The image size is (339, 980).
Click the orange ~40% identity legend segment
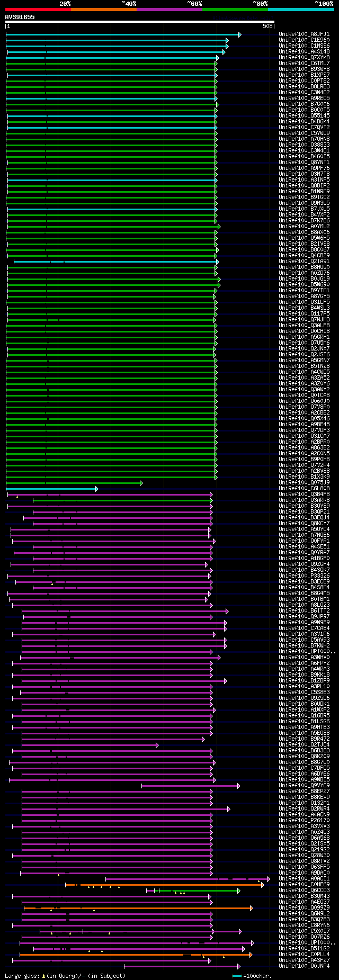click(x=103, y=10)
